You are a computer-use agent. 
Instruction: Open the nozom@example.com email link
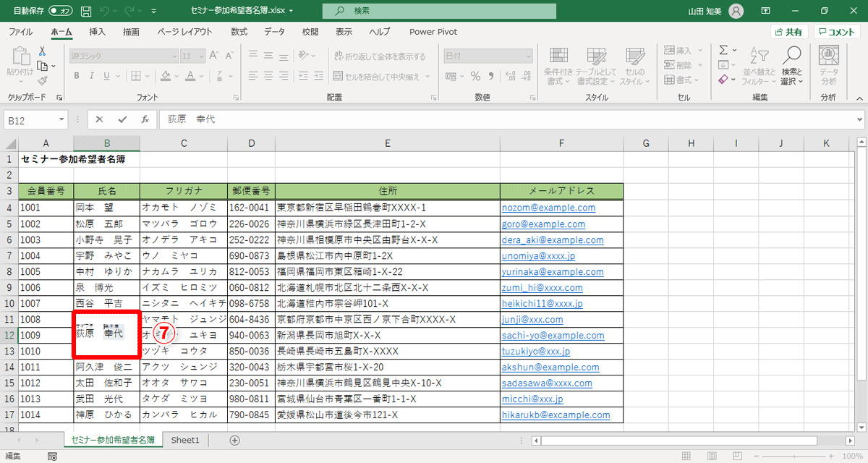pyautogui.click(x=548, y=208)
